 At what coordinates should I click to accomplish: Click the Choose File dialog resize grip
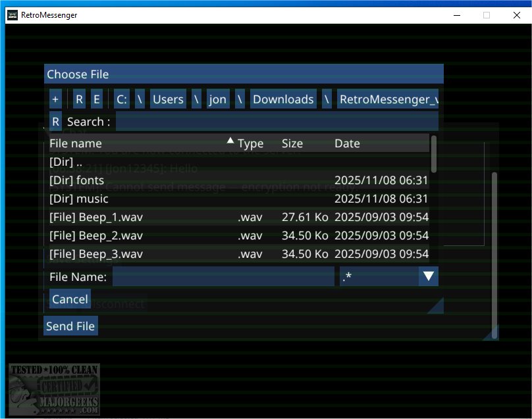pos(437,307)
